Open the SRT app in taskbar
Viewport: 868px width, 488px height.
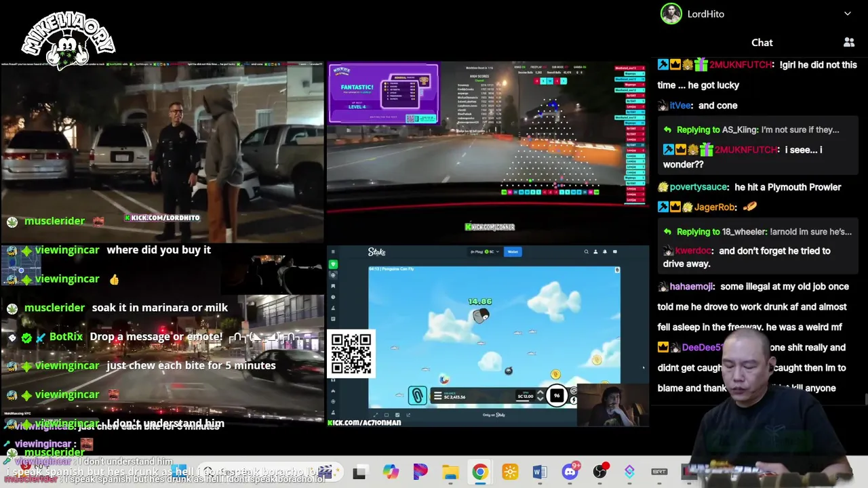(660, 472)
